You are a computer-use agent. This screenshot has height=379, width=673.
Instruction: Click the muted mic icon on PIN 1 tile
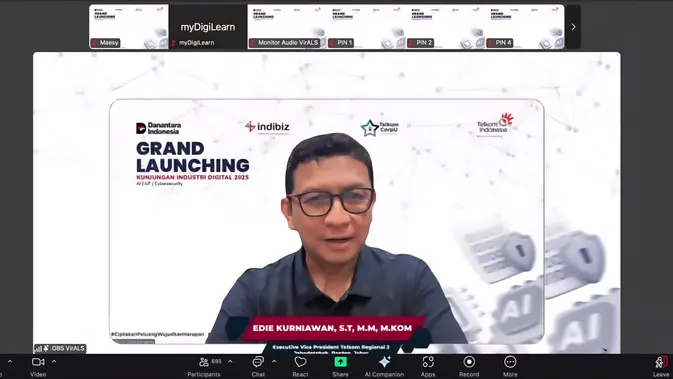[332, 43]
